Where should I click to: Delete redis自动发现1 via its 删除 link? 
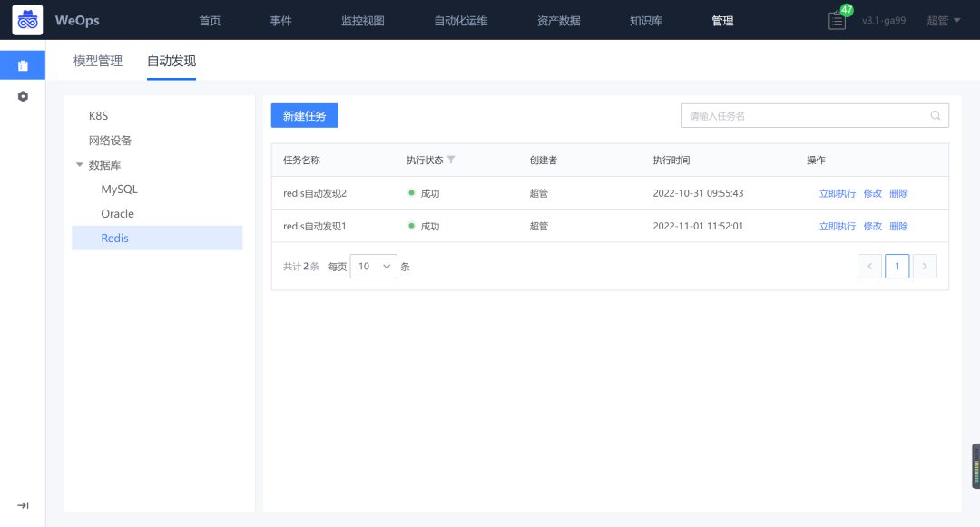pyautogui.click(x=897, y=226)
